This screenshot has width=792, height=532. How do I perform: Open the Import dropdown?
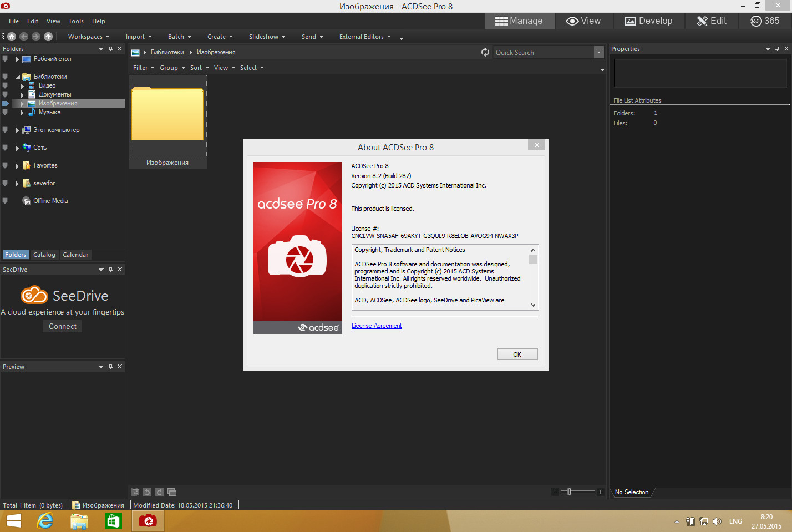139,37
